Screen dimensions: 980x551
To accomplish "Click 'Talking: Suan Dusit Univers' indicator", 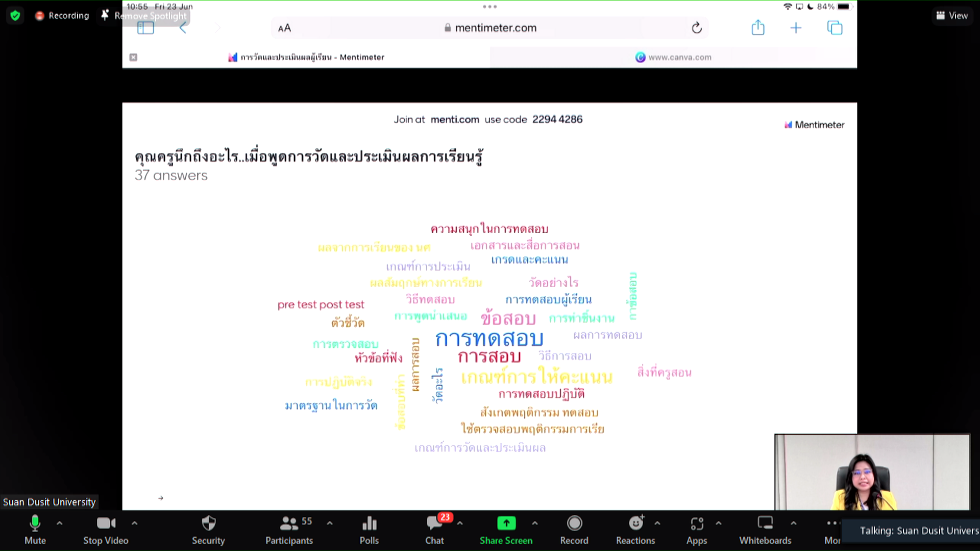I will coord(919,531).
